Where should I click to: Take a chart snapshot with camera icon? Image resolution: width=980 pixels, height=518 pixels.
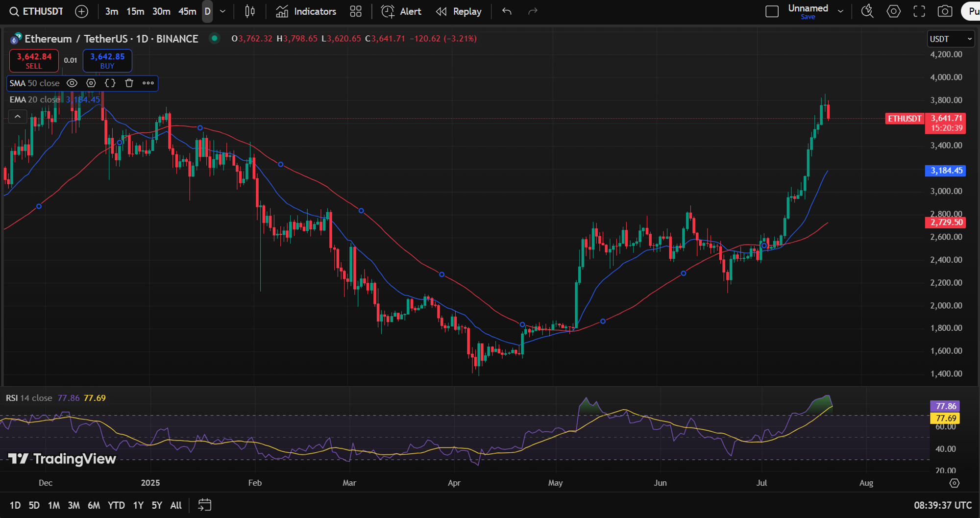coord(945,11)
